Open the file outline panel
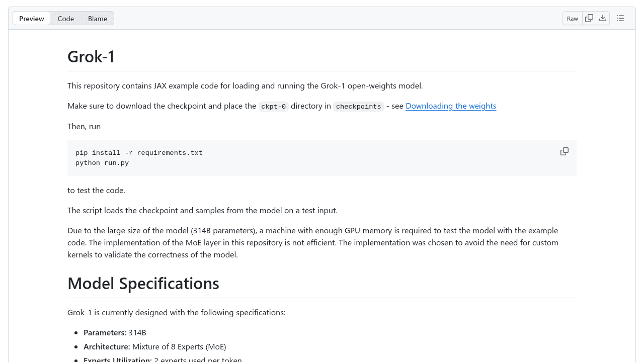Screen dimensions: 644x362 pos(620,18)
